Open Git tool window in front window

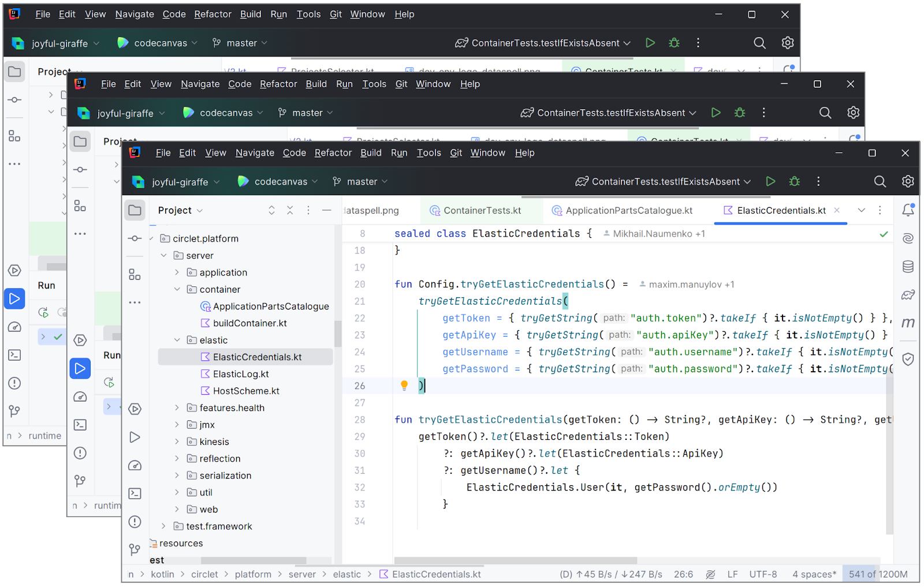(135, 549)
